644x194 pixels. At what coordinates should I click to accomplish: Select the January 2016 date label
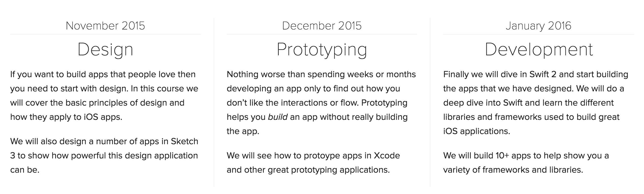pyautogui.click(x=538, y=26)
